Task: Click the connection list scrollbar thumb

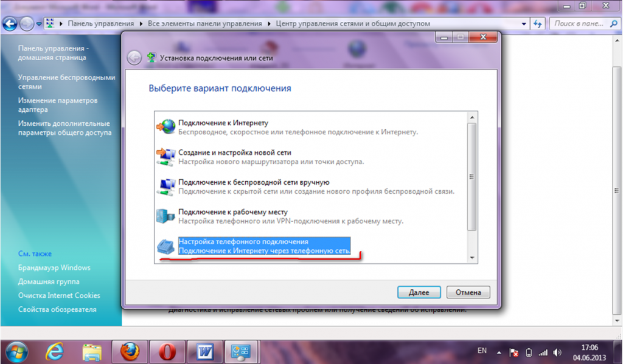Action: (x=472, y=177)
